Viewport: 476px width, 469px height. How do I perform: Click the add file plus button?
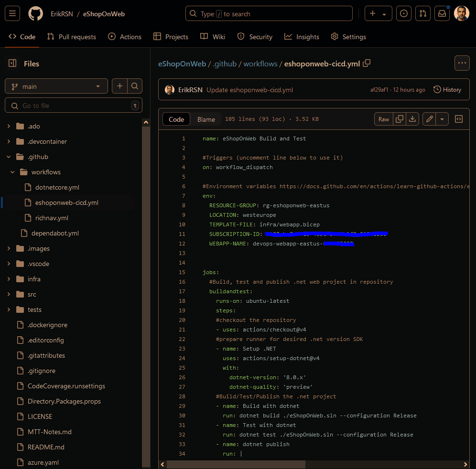(119, 86)
